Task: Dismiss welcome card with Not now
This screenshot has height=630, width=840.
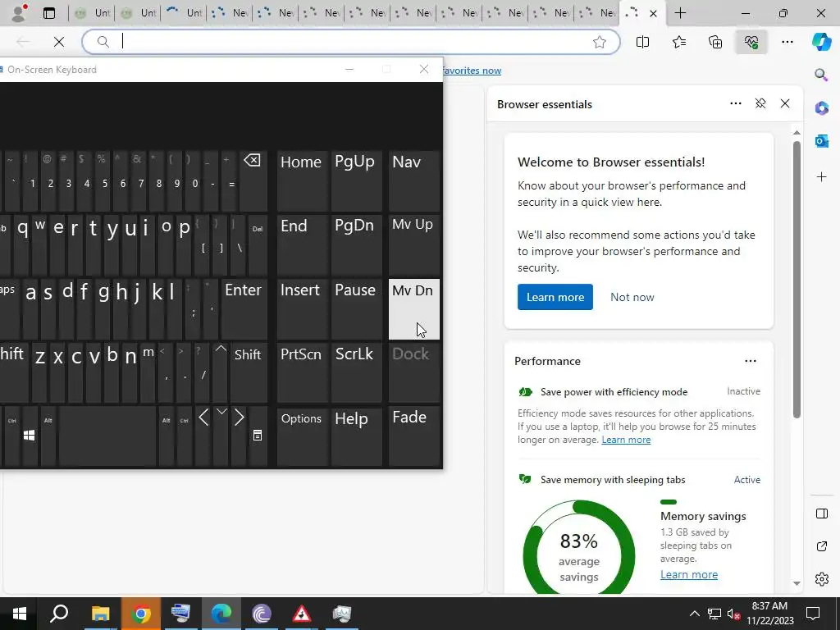Action: click(x=632, y=297)
